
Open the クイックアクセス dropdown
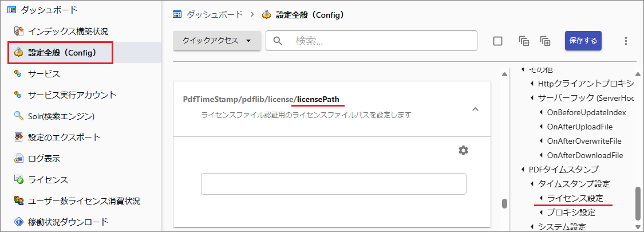click(x=217, y=41)
